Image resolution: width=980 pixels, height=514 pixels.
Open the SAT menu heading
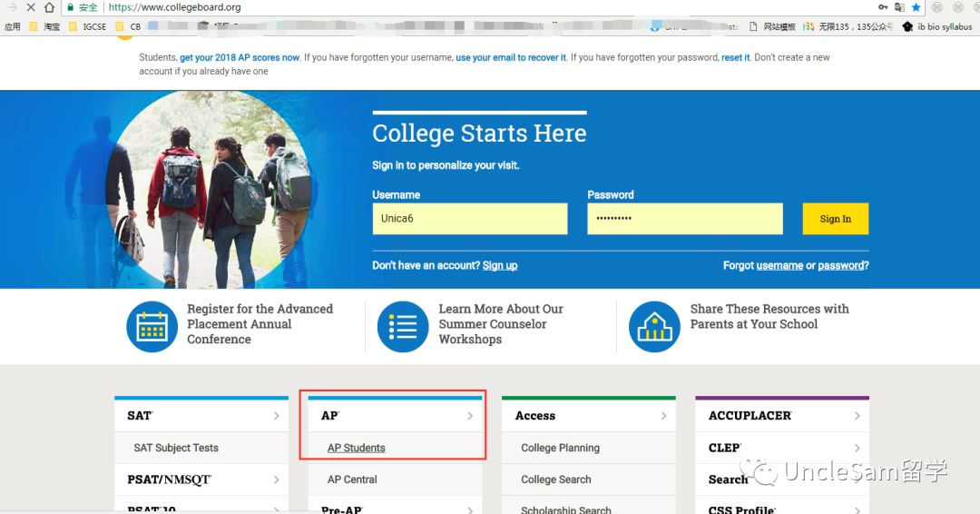coord(140,416)
